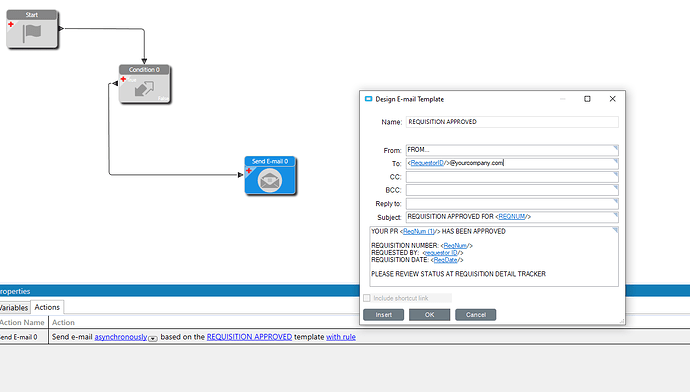
Task: Switch to the Variables tab
Action: (x=14, y=308)
